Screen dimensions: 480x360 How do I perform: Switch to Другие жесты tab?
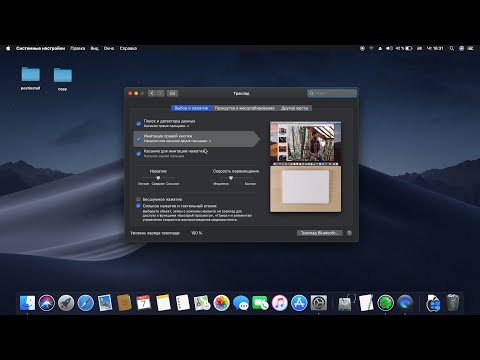point(295,108)
